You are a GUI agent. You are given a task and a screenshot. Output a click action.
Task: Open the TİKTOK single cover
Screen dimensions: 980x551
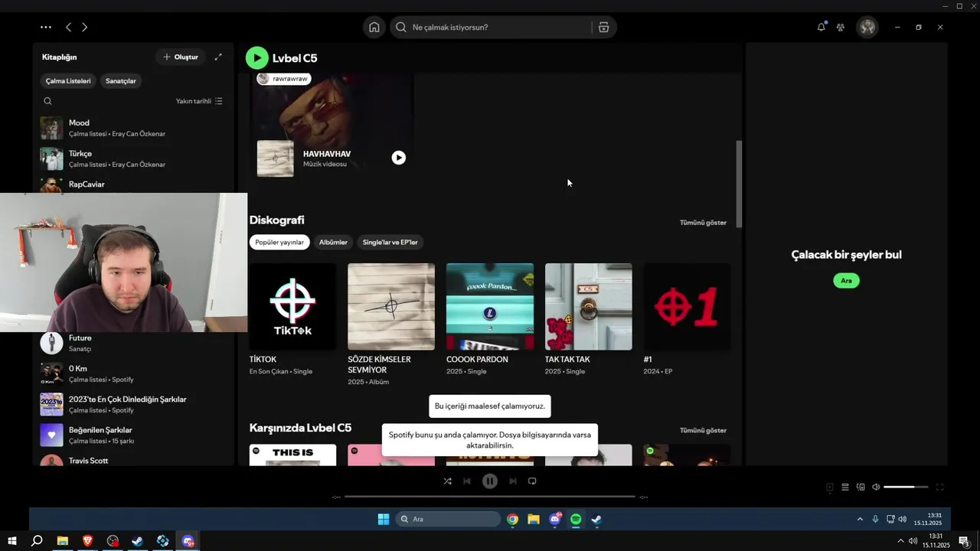pos(292,307)
